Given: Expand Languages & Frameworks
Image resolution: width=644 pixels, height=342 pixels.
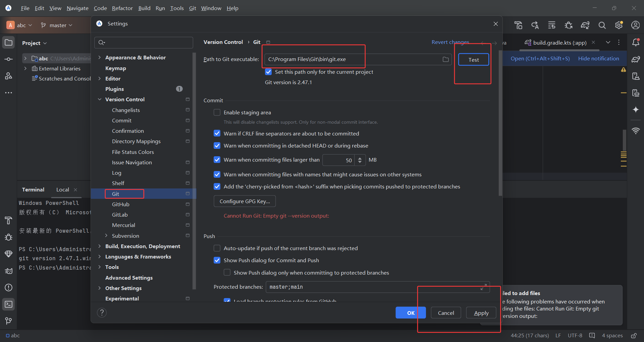Looking at the screenshot, I should coord(99,256).
